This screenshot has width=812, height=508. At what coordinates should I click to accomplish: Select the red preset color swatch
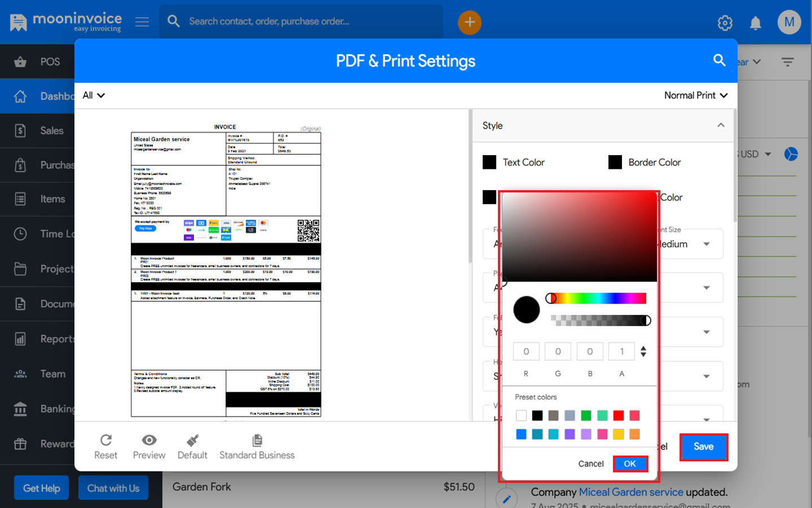coord(618,415)
